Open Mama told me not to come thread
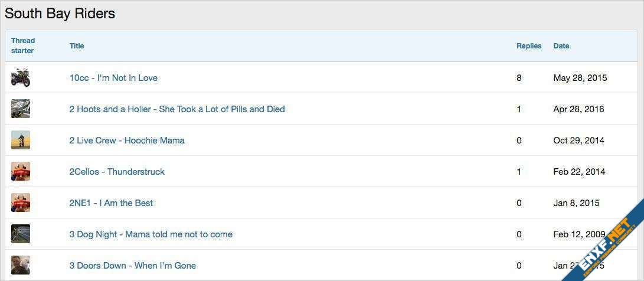This screenshot has height=281, width=644. pos(151,234)
